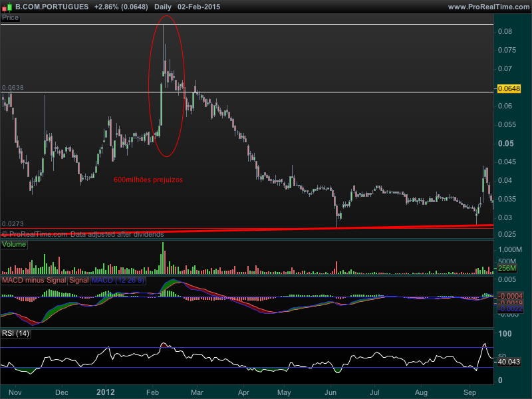Click the 02-Feb-2015 date label
Viewport: 532px width, 399px height.
tap(199, 7)
